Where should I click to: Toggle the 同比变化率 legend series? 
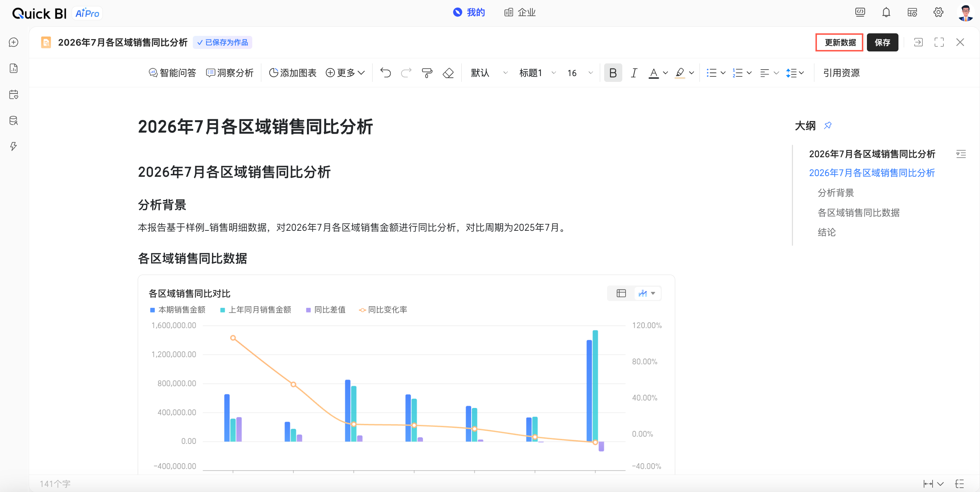point(383,310)
